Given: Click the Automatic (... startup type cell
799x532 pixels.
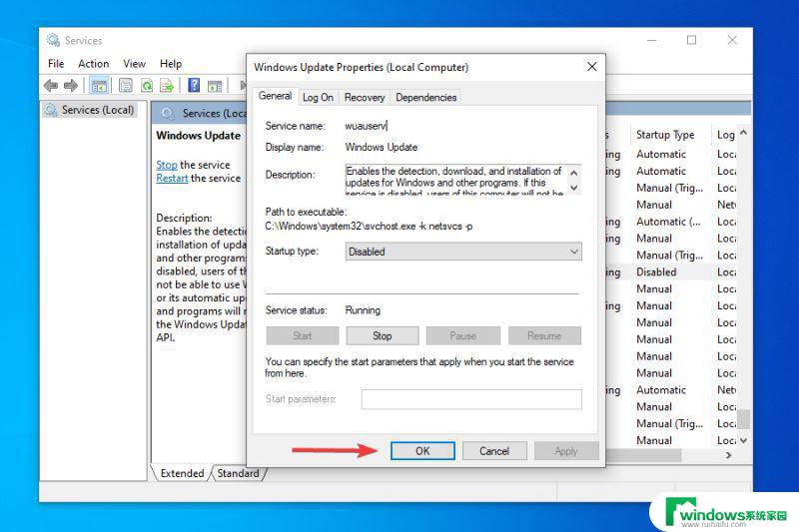Looking at the screenshot, I should click(668, 222).
